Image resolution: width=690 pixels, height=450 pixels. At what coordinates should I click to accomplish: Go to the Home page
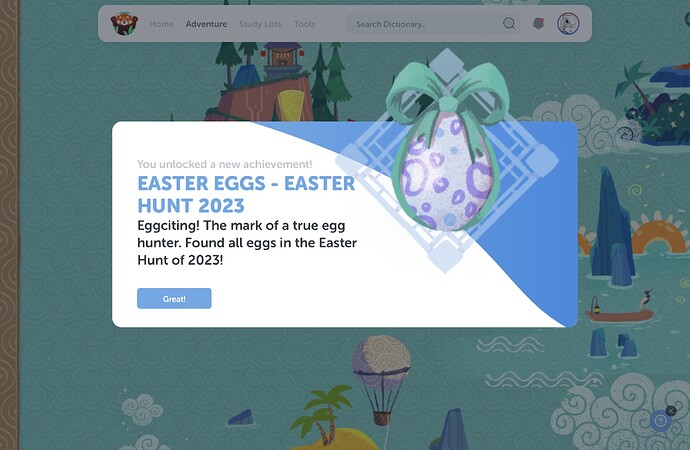(161, 24)
